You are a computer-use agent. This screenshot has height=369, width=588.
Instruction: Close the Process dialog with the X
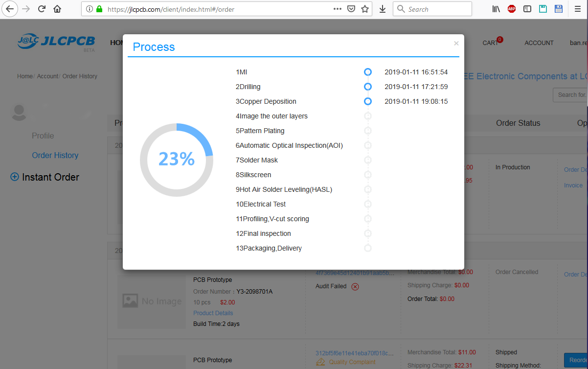456,44
